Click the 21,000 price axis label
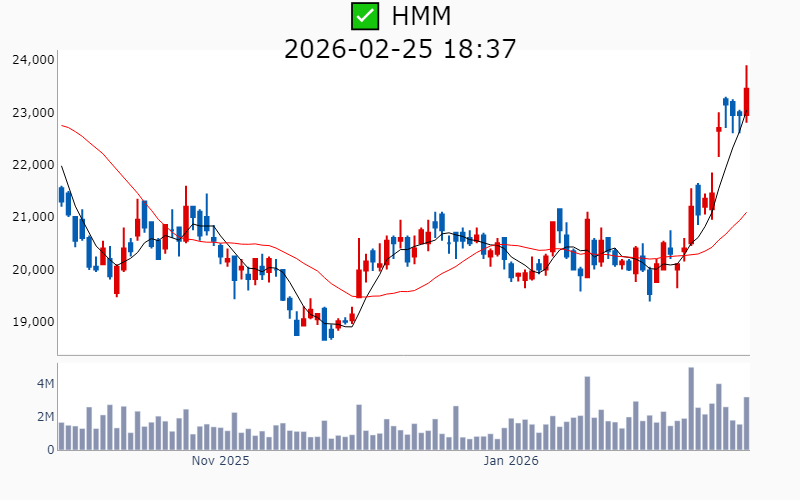 click(x=33, y=217)
